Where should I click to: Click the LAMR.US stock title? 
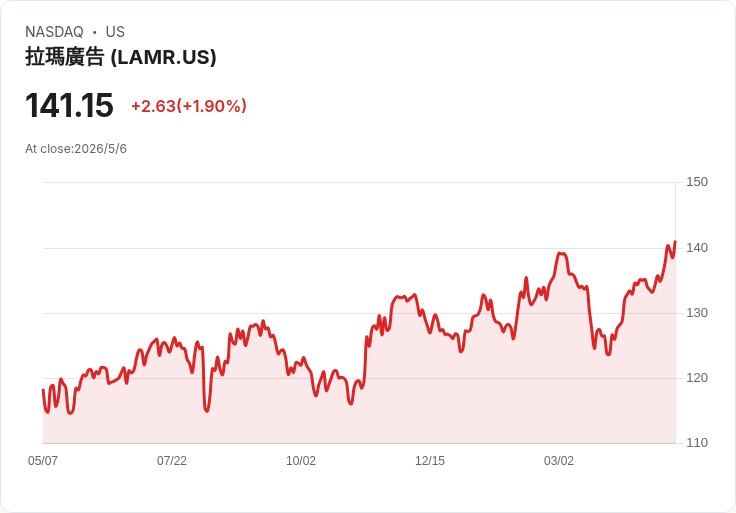tap(121, 57)
